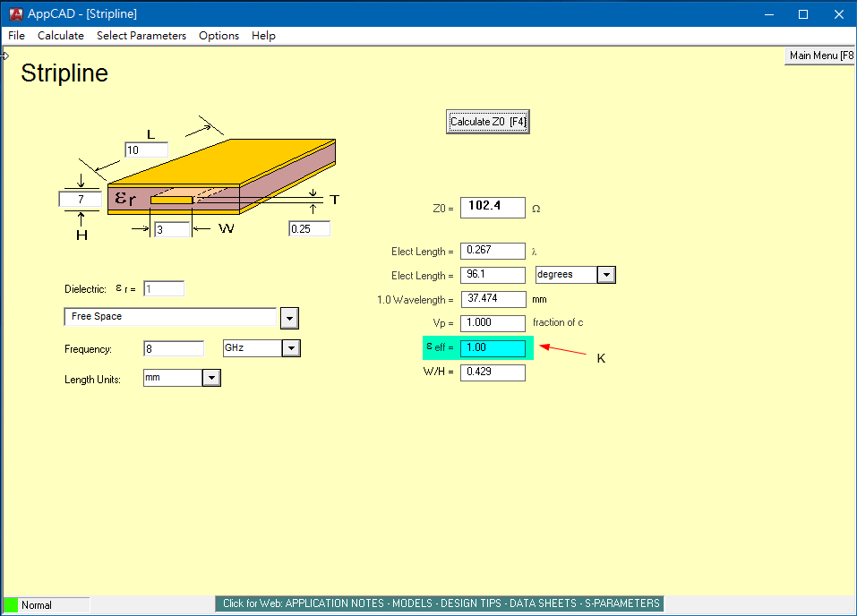Open the Help menu

coord(263,36)
